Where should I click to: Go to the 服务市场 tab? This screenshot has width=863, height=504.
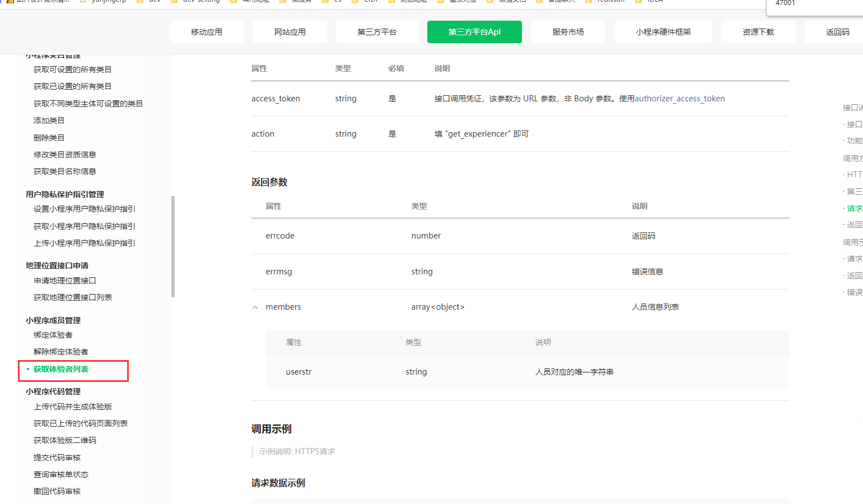coord(568,32)
